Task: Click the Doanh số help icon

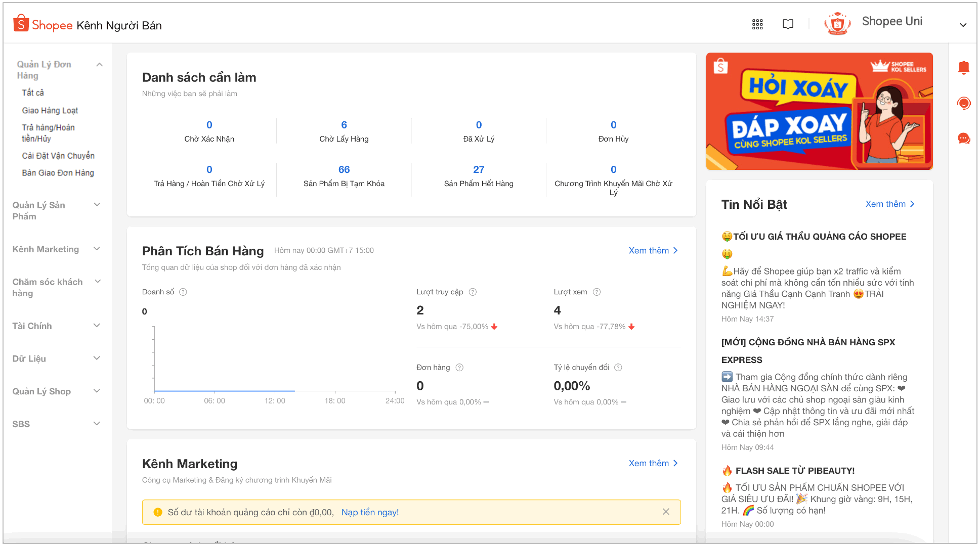Action: coord(183,292)
